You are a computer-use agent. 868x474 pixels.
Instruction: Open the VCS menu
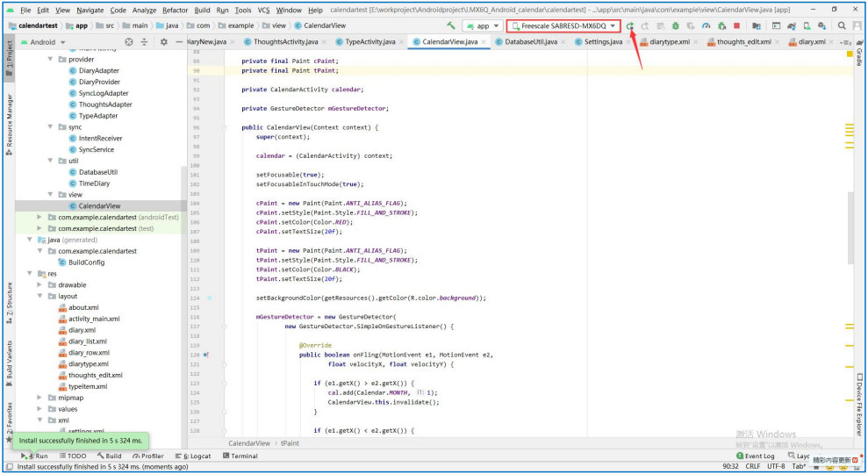(263, 10)
